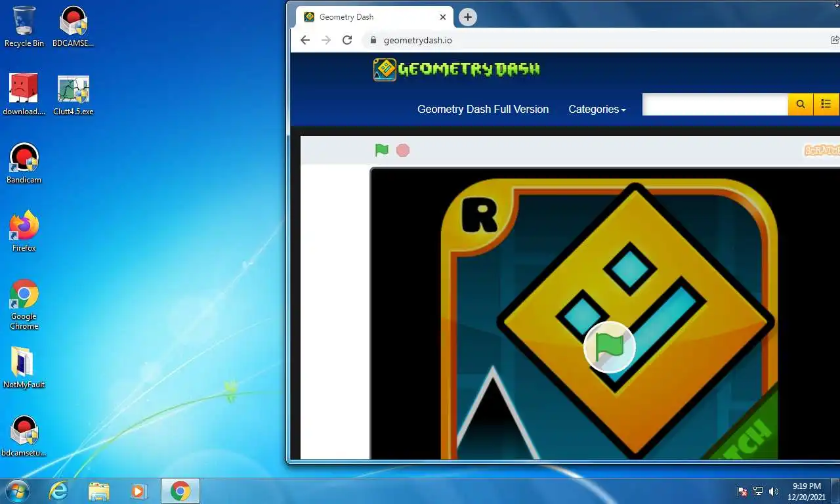Open the Google Chrome desktop shortcut
The height and width of the screenshot is (504, 840).
24,304
